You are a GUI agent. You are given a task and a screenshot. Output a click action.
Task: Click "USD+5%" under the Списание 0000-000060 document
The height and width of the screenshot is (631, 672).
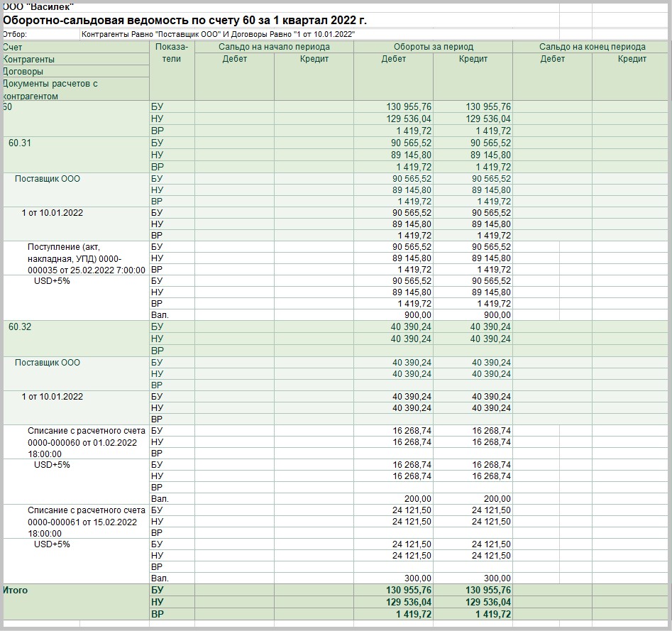[52, 465]
